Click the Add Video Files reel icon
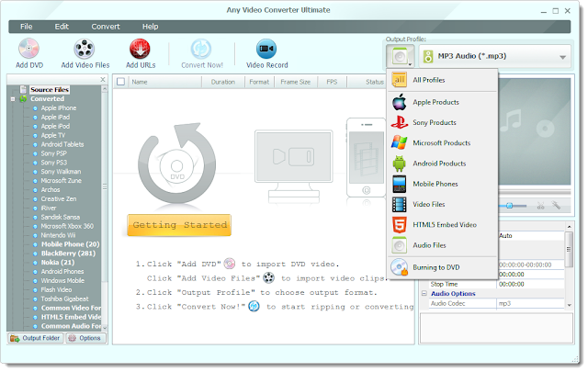 pyautogui.click(x=85, y=49)
